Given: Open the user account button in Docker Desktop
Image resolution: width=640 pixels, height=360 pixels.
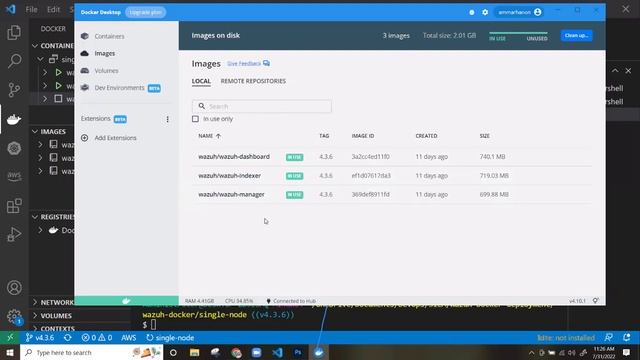Looking at the screenshot, I should (519, 12).
